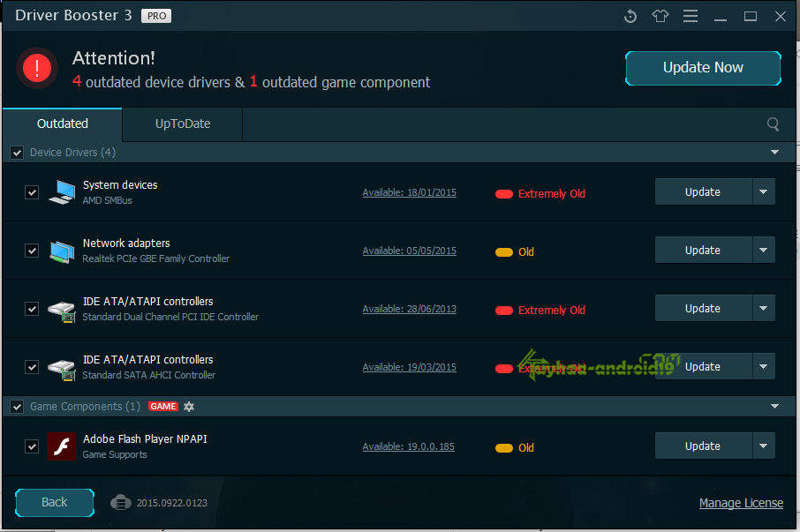
Task: Click the version info disc icon near 2015.0922.0123
Action: [x=120, y=502]
